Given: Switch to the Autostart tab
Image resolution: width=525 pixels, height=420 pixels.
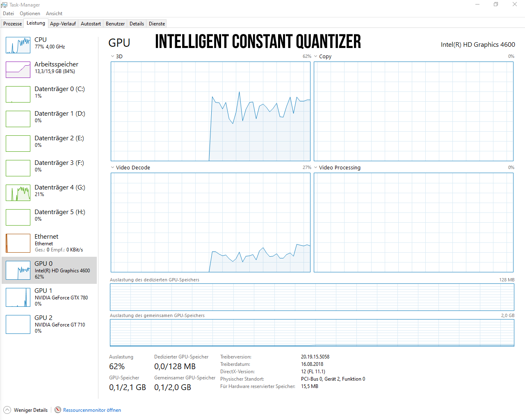Looking at the screenshot, I should point(91,24).
